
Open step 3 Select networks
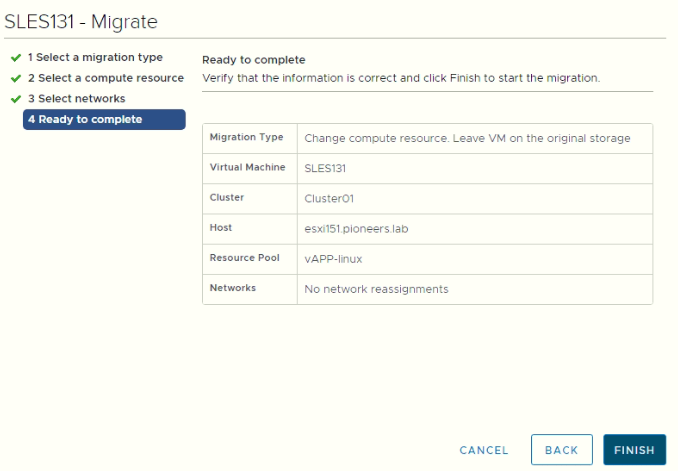pos(77,99)
